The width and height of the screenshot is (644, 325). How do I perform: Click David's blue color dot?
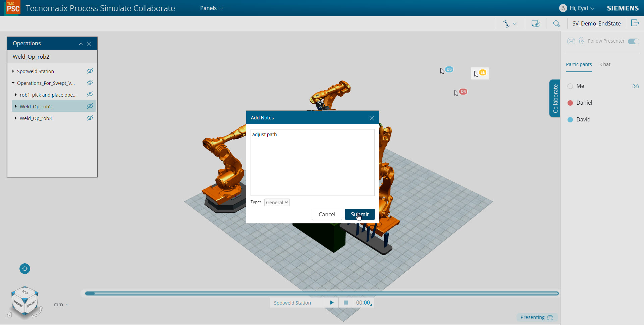click(x=570, y=120)
